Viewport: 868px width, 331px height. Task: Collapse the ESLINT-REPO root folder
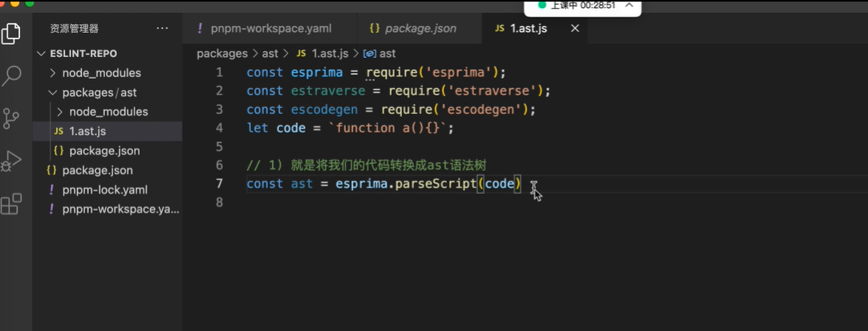click(x=43, y=54)
